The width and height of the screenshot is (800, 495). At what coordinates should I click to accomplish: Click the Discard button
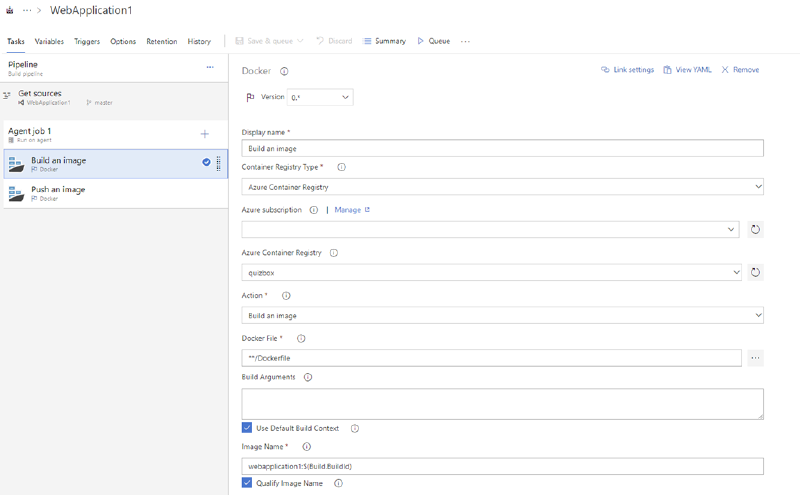(x=334, y=41)
